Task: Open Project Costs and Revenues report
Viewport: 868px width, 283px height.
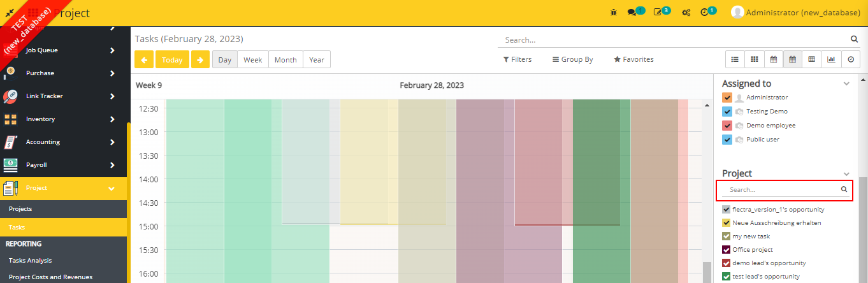Action: (x=64, y=277)
